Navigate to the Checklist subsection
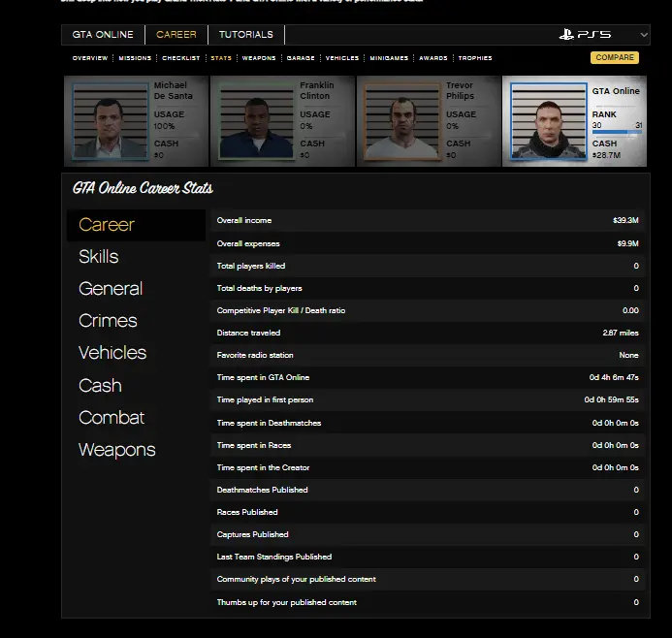 point(180,58)
